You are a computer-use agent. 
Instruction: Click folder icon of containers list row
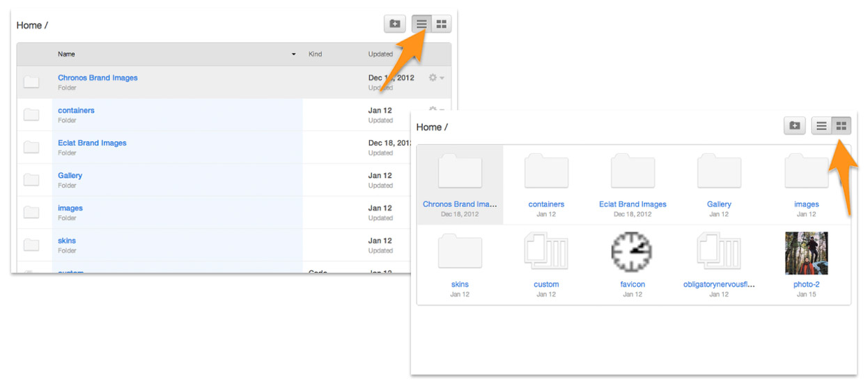pyautogui.click(x=31, y=114)
